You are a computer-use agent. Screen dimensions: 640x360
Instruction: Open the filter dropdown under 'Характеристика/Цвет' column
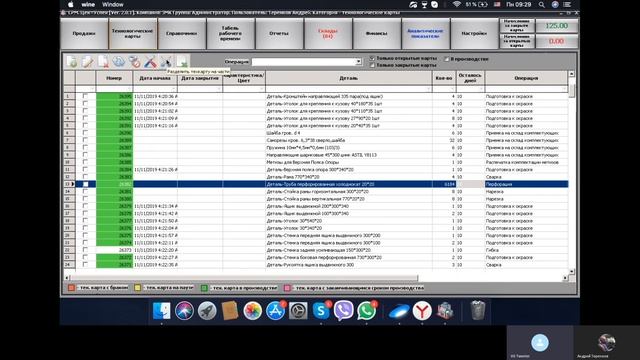click(262, 89)
